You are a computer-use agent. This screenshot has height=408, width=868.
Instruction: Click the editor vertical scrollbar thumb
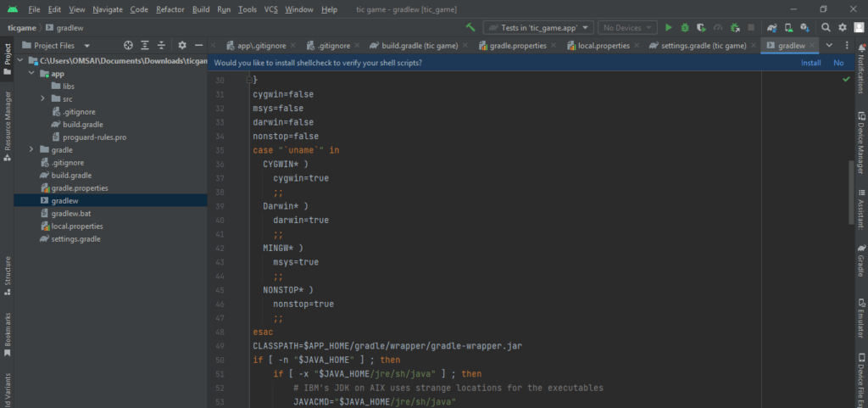tap(851, 191)
